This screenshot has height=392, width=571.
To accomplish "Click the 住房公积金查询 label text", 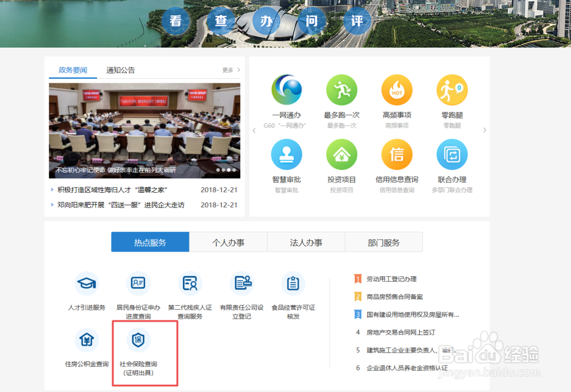I will [87, 364].
